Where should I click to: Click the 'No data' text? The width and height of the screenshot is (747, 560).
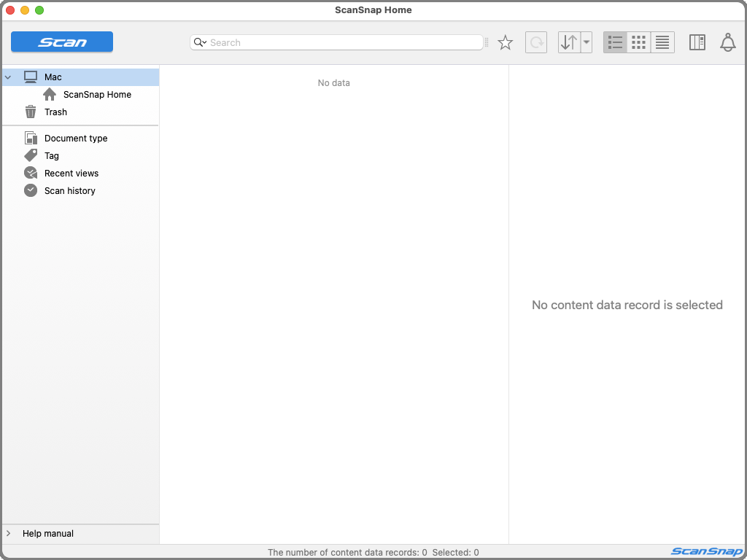tap(333, 83)
